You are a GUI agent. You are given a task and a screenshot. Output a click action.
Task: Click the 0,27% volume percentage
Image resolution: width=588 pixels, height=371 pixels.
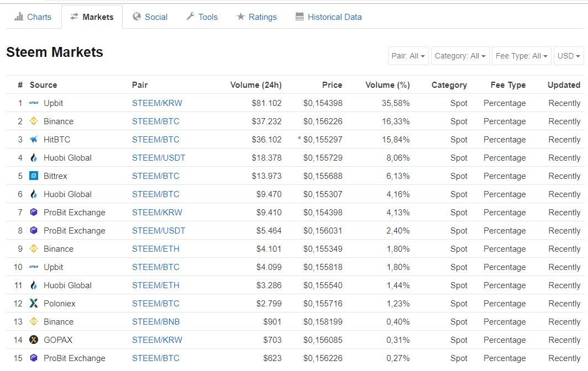pos(398,358)
